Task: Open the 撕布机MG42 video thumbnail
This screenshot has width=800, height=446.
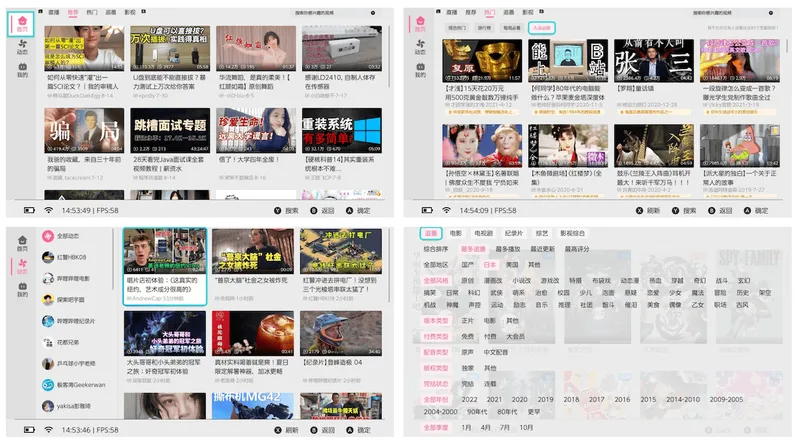Action: pyautogui.click(x=253, y=406)
